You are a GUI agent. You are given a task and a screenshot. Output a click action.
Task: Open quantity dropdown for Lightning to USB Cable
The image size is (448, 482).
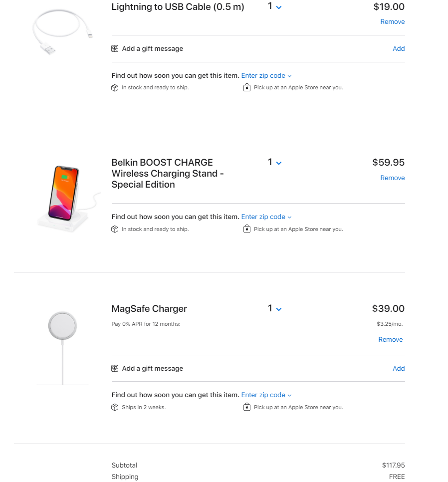pos(274,6)
